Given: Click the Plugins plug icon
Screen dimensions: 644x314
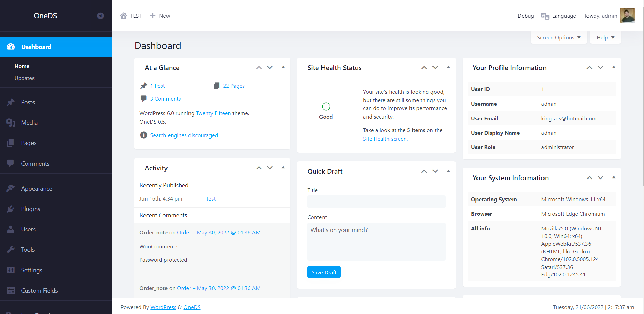Looking at the screenshot, I should pyautogui.click(x=11, y=209).
